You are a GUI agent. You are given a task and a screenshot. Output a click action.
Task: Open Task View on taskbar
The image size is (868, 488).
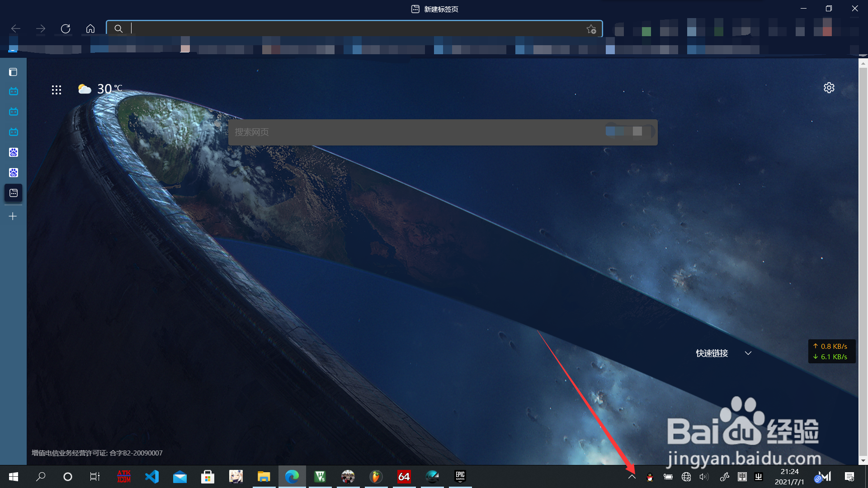[95, 477]
